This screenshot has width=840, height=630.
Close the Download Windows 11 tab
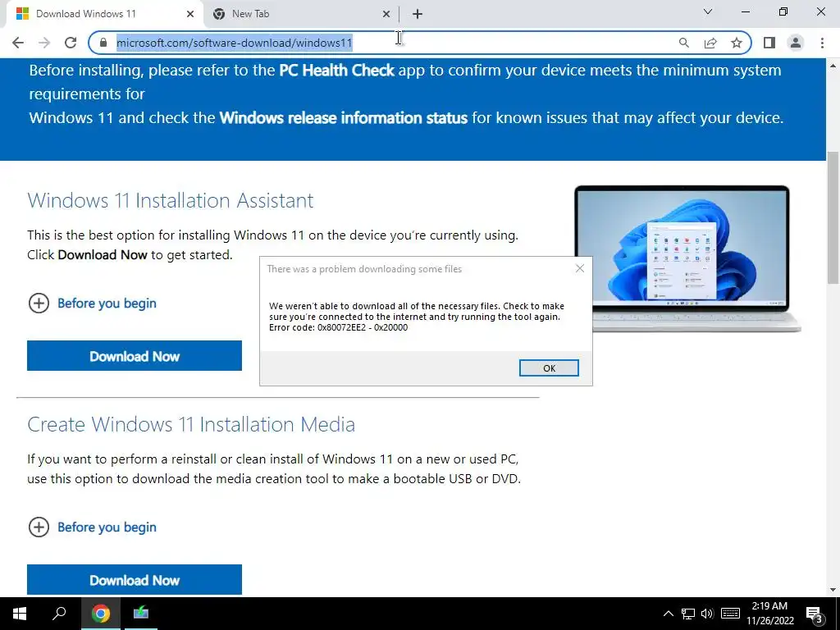(190, 14)
